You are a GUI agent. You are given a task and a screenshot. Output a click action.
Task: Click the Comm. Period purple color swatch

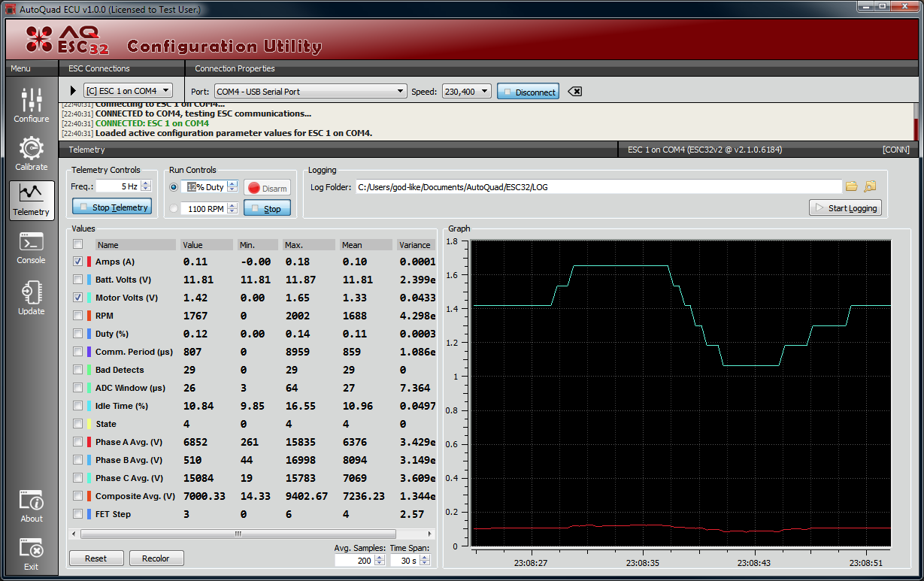coord(89,352)
